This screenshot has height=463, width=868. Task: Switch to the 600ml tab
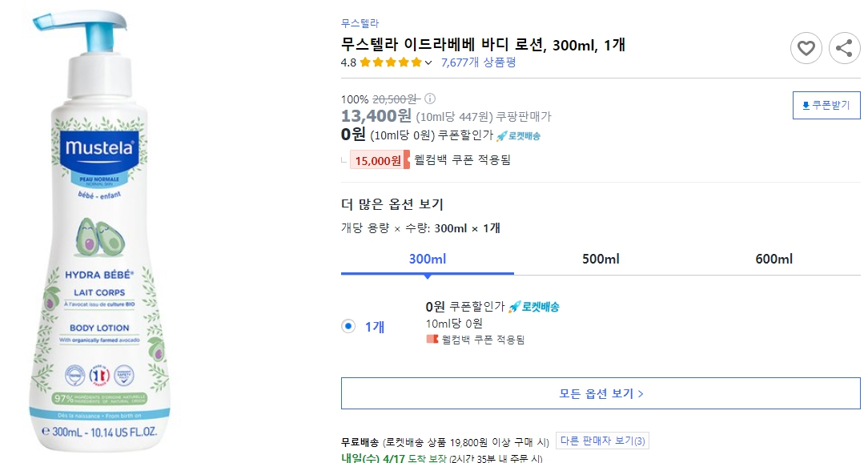coord(774,259)
